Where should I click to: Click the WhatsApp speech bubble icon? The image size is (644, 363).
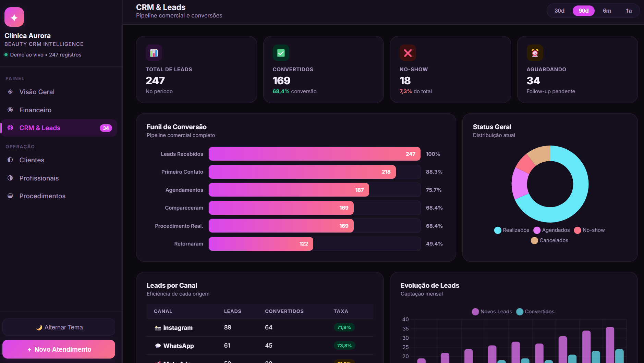click(158, 346)
